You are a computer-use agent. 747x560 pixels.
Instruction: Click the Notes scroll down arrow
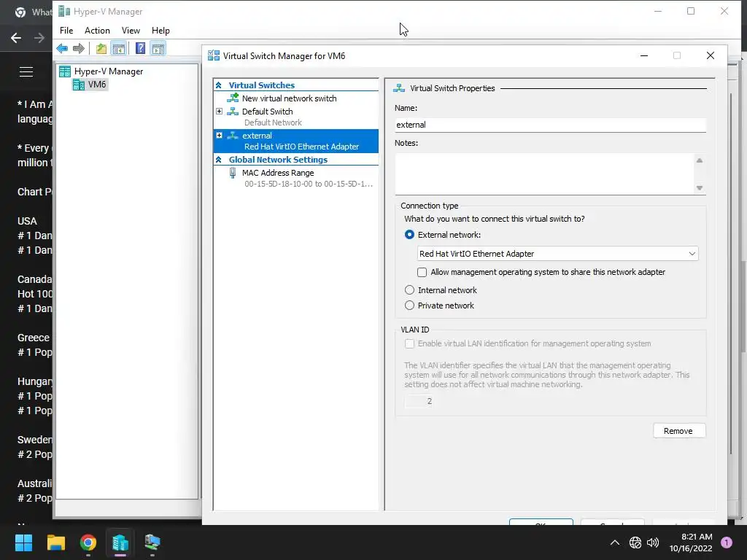coord(700,187)
